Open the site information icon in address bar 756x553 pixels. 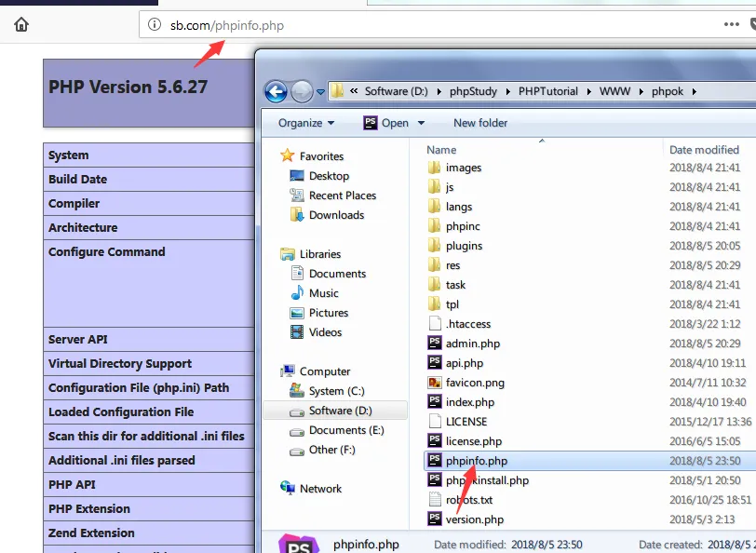pos(155,25)
